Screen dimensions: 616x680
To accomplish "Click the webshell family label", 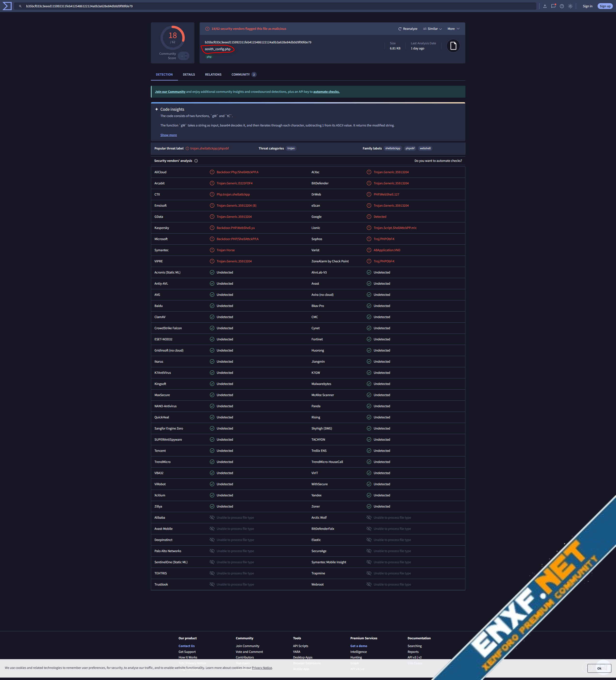I will 425,149.
